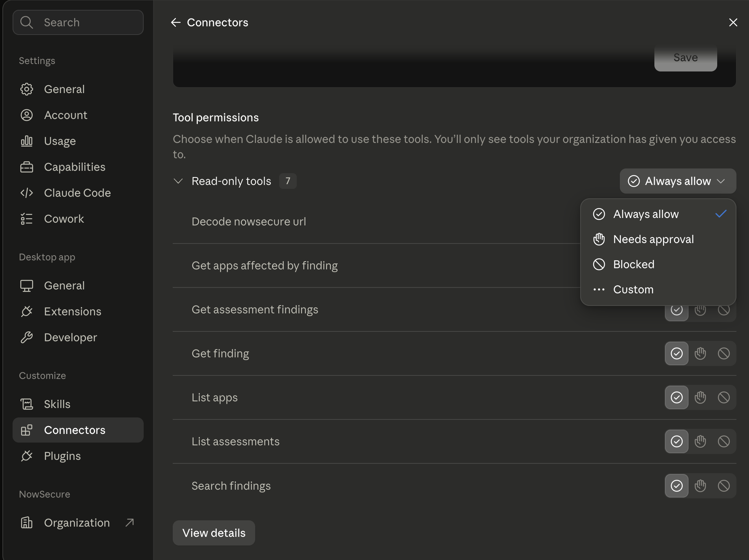This screenshot has height=560, width=749.
Task: Click the three-dots icon next to Custom
Action: [x=599, y=289]
